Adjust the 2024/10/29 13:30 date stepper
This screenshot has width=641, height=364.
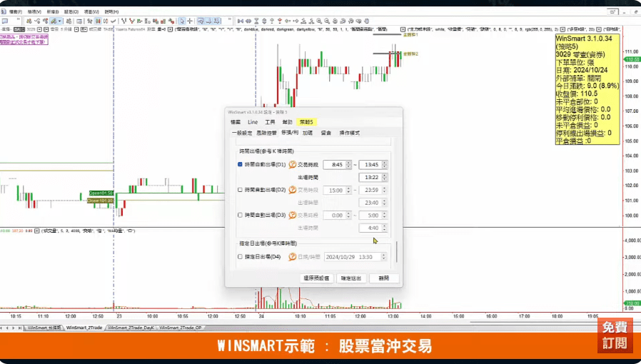click(383, 257)
